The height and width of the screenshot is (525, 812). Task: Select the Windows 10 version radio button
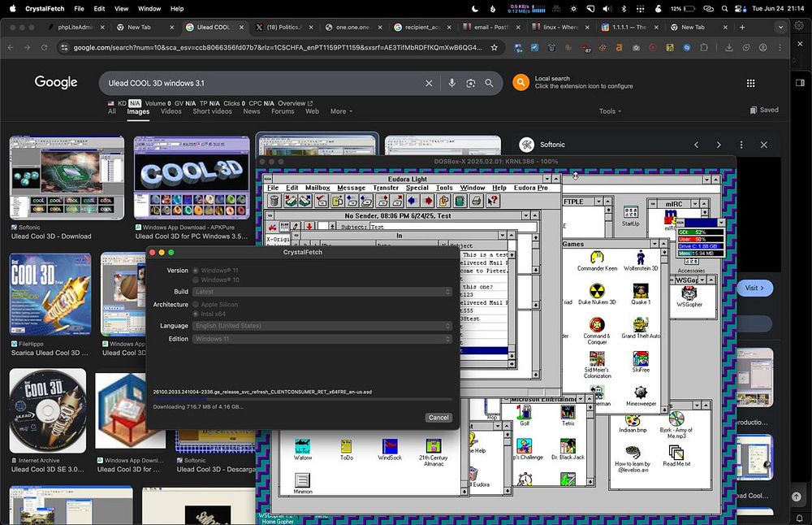tap(195, 280)
